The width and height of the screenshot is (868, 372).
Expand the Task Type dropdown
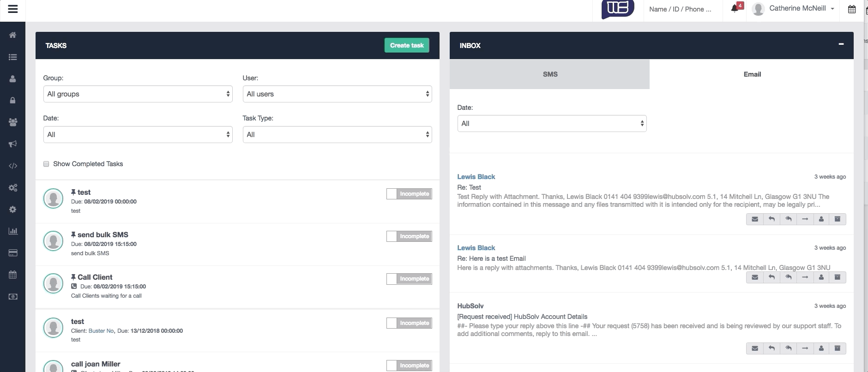click(337, 135)
